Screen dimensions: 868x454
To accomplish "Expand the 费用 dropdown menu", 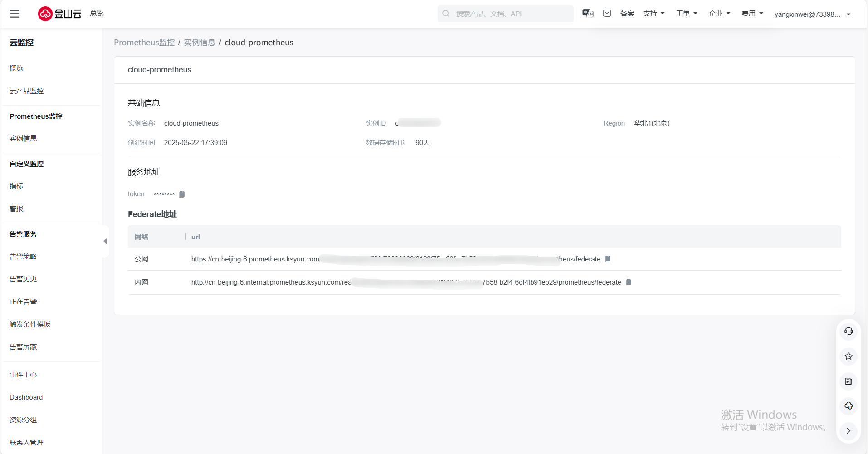I will pos(752,14).
